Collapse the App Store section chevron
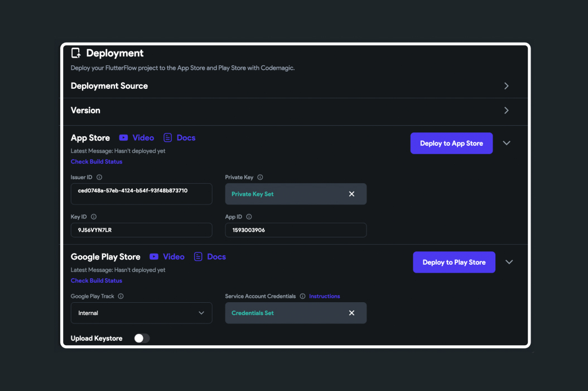 tap(507, 143)
